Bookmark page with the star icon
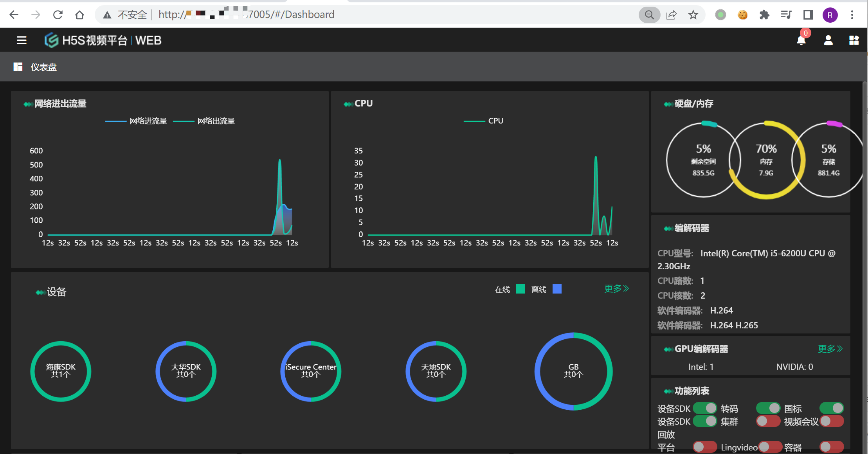Image resolution: width=868 pixels, height=454 pixels. tap(693, 15)
